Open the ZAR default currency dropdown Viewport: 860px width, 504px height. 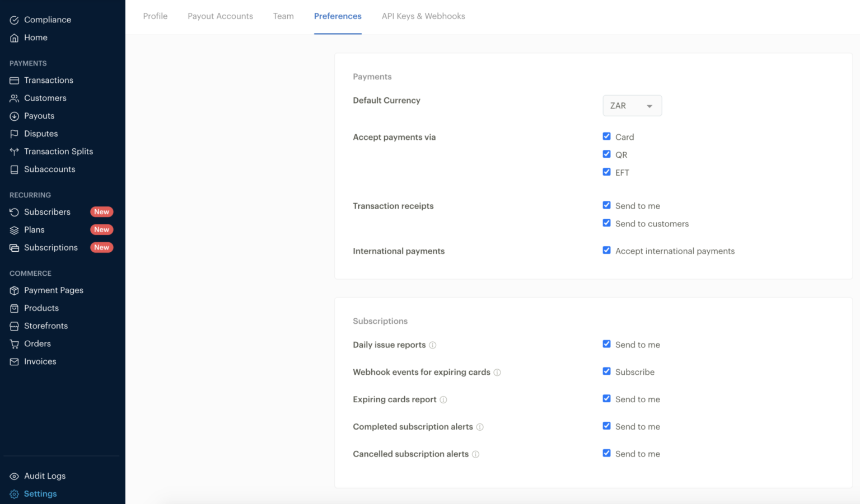pos(632,106)
